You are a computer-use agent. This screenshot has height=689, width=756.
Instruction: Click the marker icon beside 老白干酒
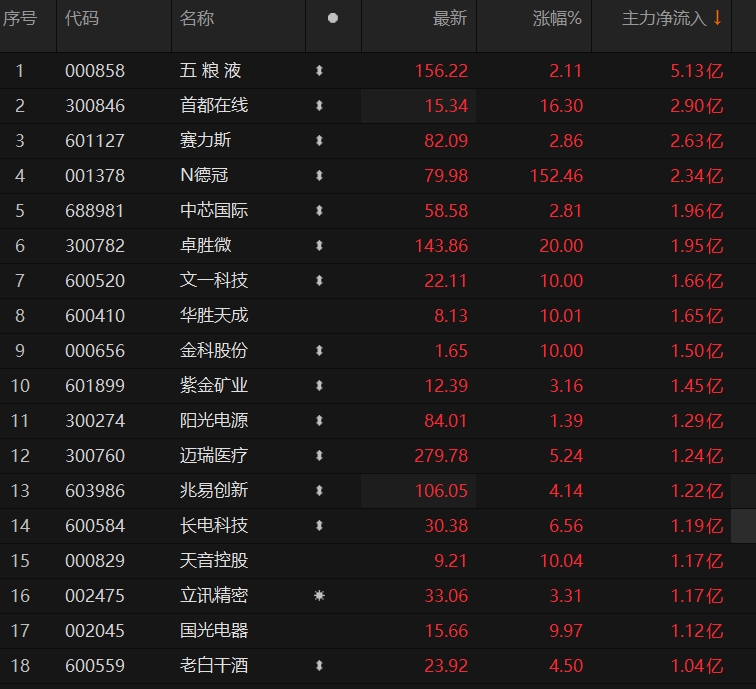319,666
